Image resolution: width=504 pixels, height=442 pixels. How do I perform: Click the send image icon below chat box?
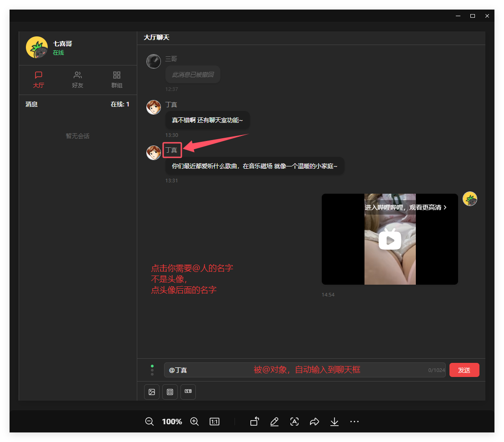152,392
